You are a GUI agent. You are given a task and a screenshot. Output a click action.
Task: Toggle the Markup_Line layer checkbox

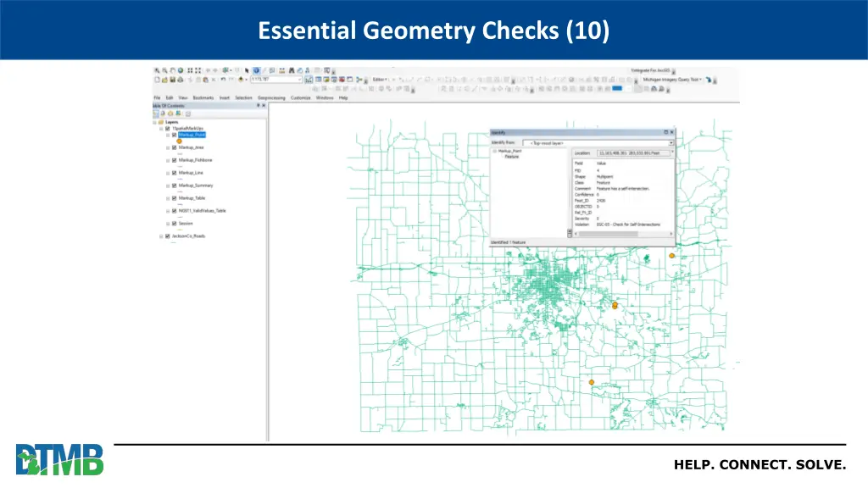175,173
